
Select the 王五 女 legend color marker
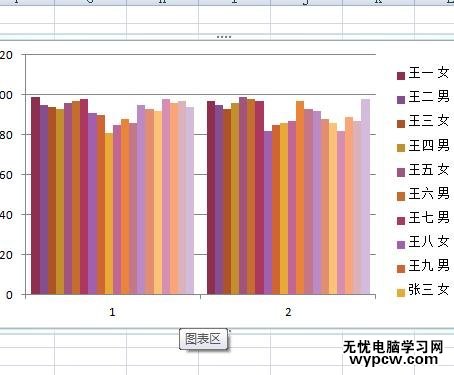[401, 172]
